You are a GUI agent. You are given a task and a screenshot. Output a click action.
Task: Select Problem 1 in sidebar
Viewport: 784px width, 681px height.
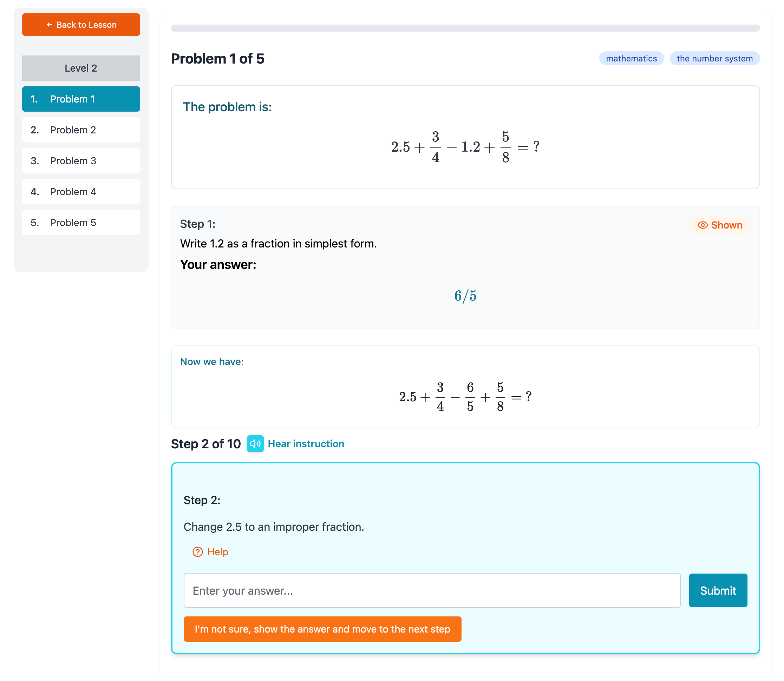[x=81, y=99]
